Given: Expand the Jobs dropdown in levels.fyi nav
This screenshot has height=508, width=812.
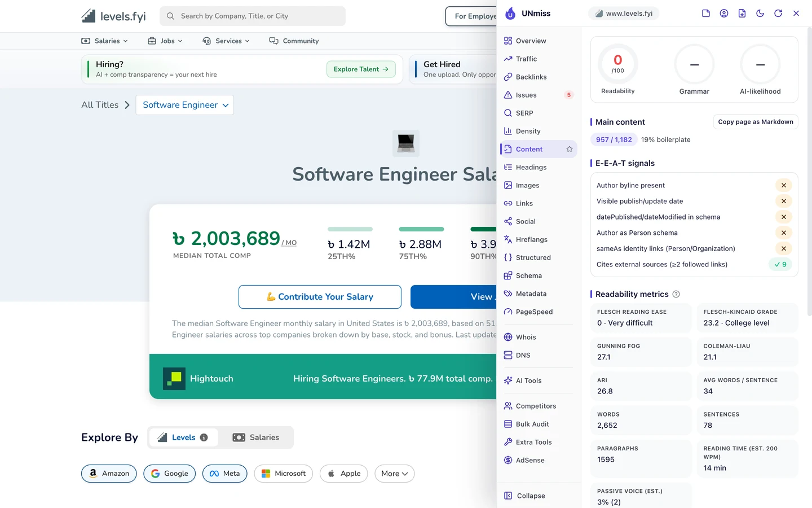Looking at the screenshot, I should coord(165,41).
